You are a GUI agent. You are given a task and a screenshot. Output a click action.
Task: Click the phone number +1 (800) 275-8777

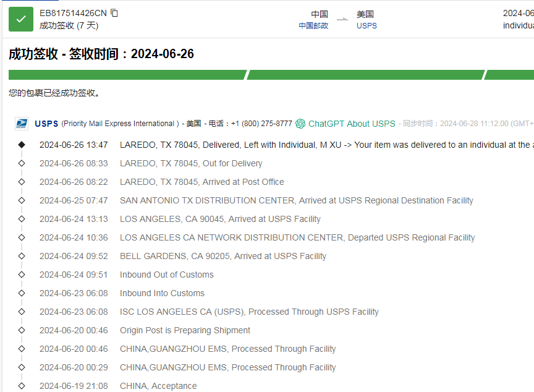261,124
